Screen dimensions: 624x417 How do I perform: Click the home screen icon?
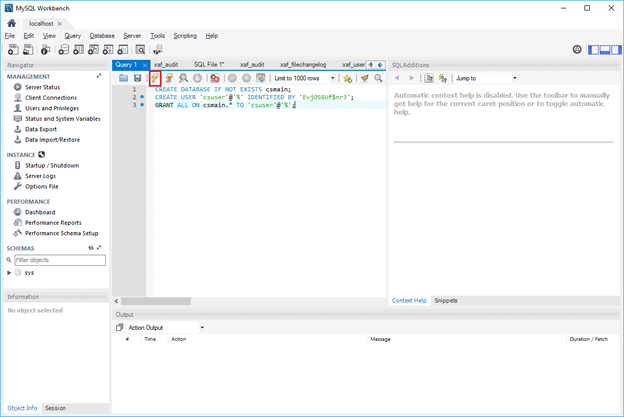click(12, 23)
